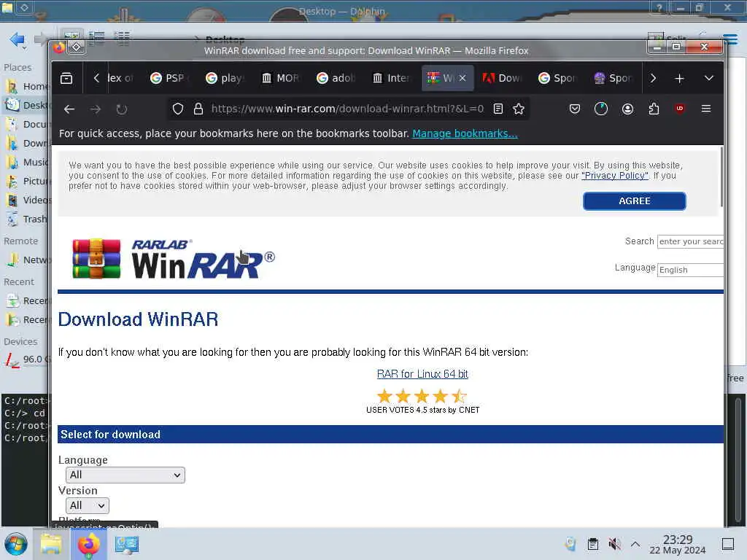Select Dolphin details view mode icon
The height and width of the screenshot is (560, 747).
pyautogui.click(x=122, y=38)
